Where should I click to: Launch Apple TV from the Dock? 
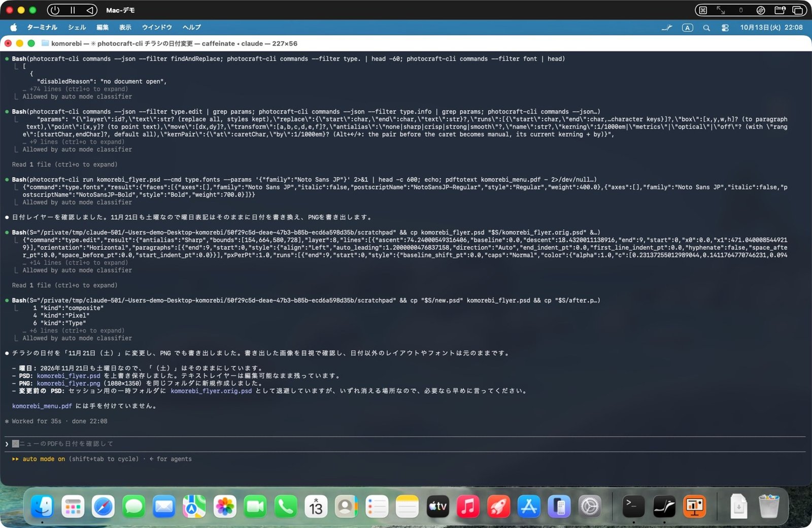[x=438, y=506]
